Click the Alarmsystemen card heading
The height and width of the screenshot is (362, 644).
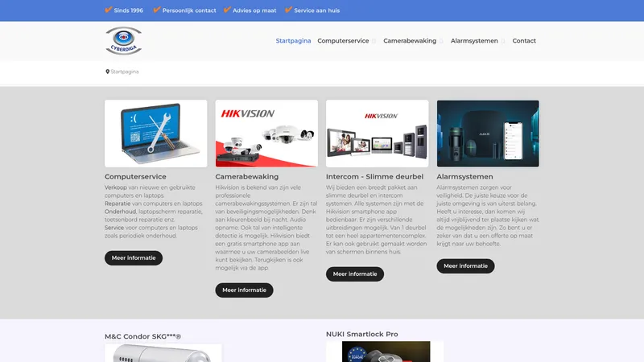click(464, 176)
